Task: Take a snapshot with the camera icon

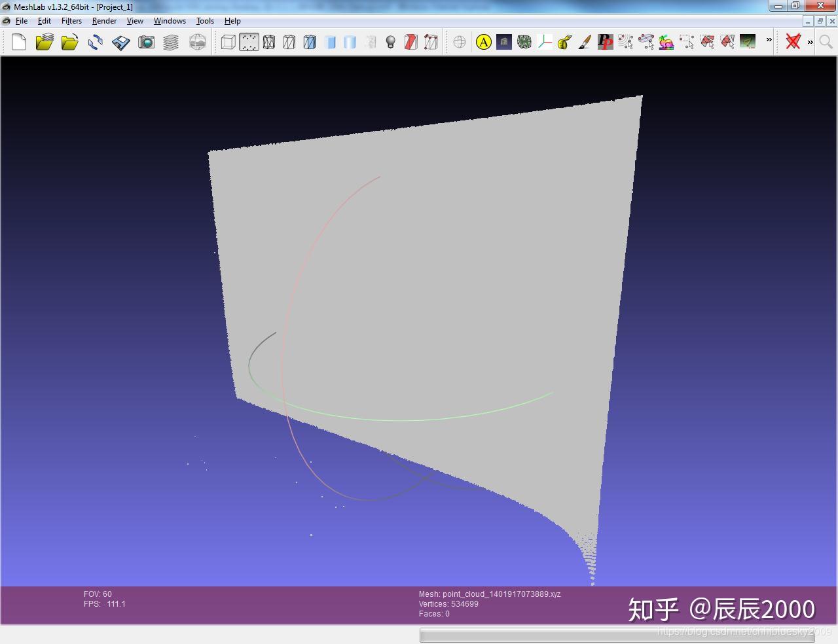Action: coord(147,42)
